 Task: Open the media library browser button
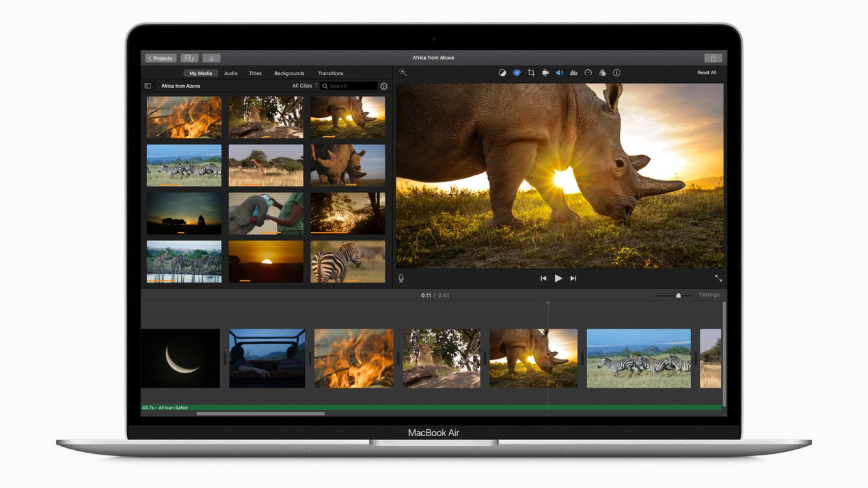click(189, 58)
